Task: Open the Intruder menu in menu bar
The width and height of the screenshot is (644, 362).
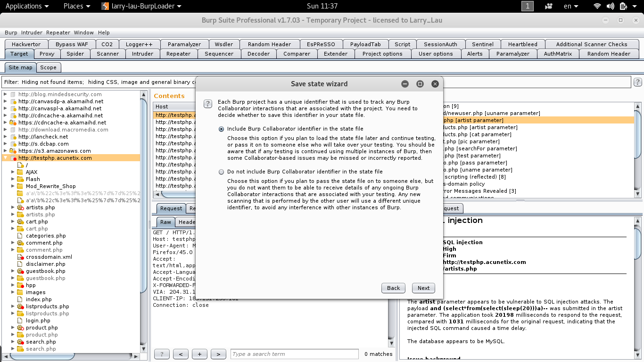Action: point(32,33)
